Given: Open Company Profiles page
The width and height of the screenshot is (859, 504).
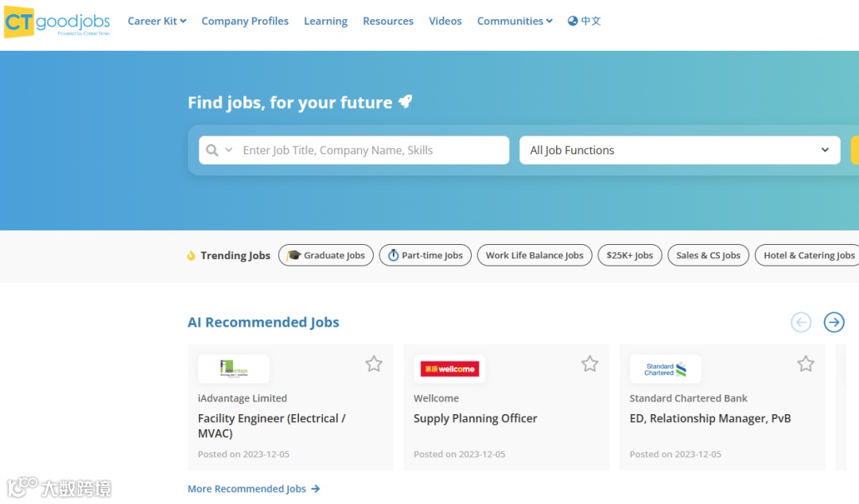Looking at the screenshot, I should [x=245, y=21].
